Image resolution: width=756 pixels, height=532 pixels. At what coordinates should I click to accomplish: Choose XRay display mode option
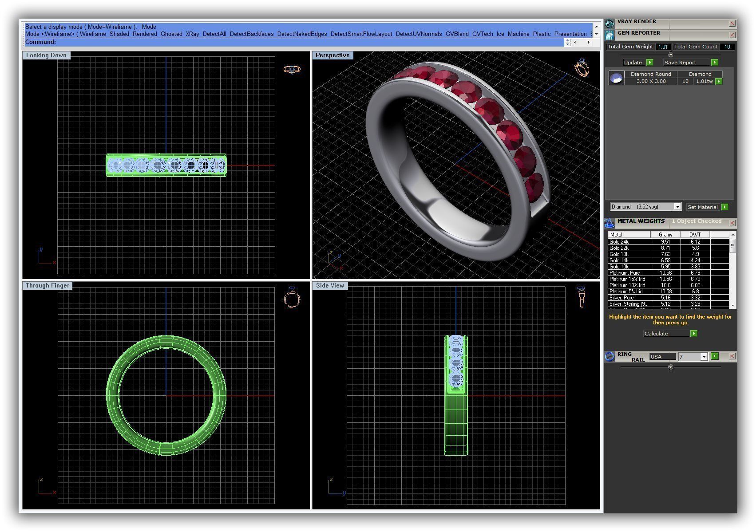192,34
